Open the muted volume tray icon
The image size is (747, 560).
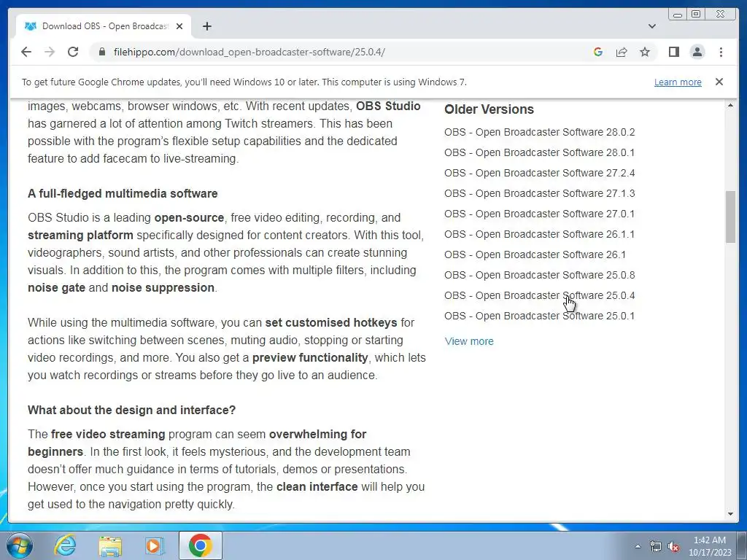point(673,546)
